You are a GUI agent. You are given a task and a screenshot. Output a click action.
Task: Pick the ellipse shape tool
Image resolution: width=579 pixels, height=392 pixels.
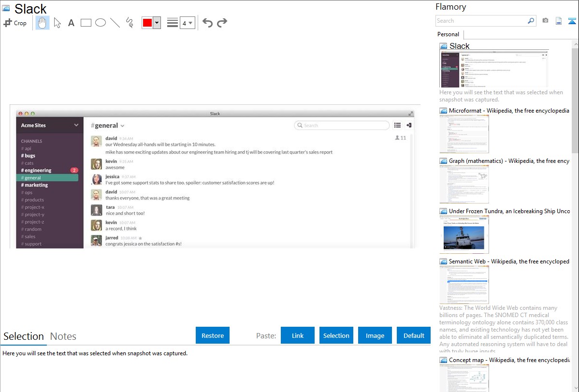[101, 23]
